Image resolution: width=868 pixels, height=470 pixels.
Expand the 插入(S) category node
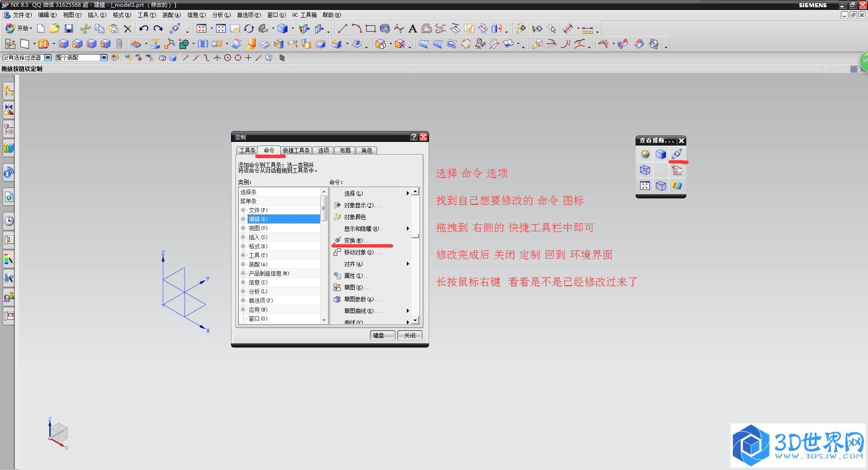pyautogui.click(x=243, y=237)
